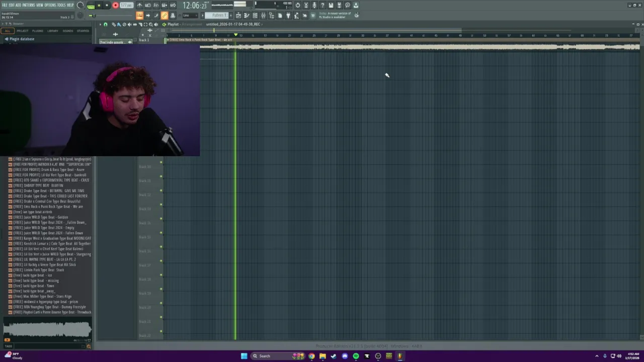Image resolution: width=644 pixels, height=362 pixels.
Task: Click the render to audio export icon
Action: pyautogui.click(x=339, y=5)
